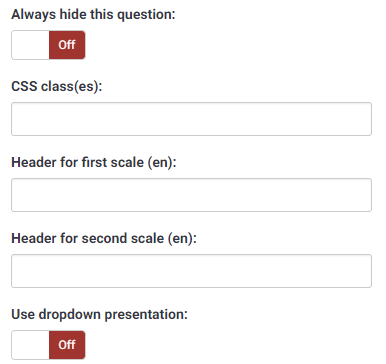Focus the CSS class(es) text field
Image resolution: width=386 pixels, height=364 pixels.
coord(191,119)
